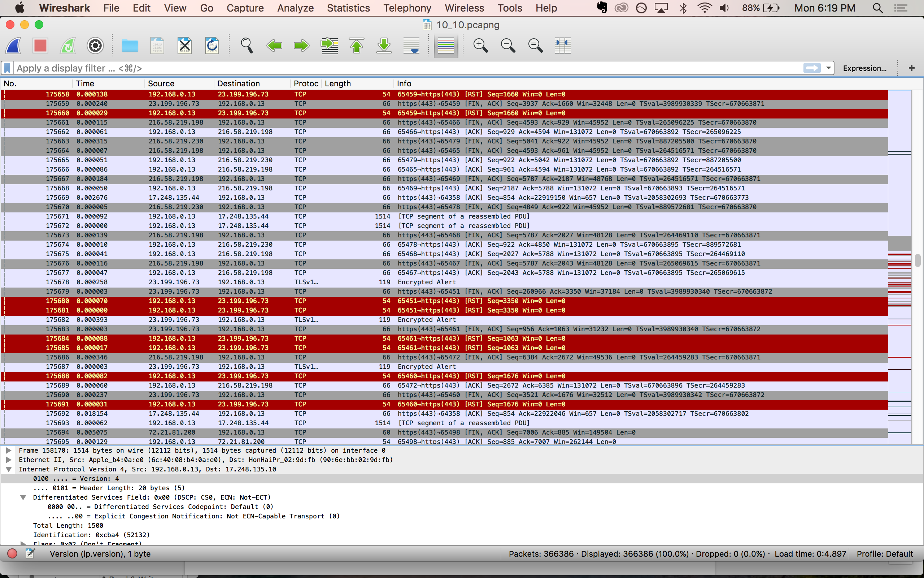This screenshot has height=578, width=924.
Task: Sort by Length column header
Action: pos(357,83)
